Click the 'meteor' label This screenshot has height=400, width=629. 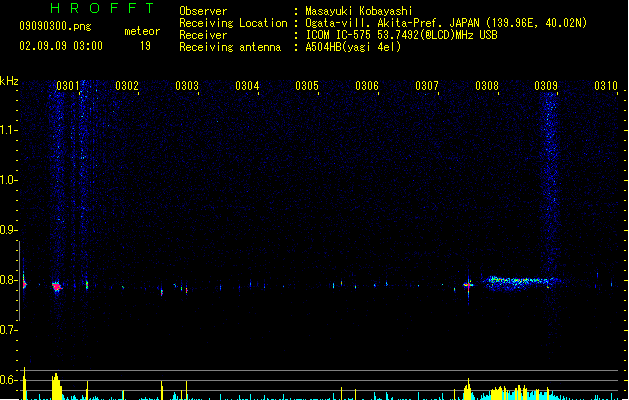pyautogui.click(x=142, y=31)
